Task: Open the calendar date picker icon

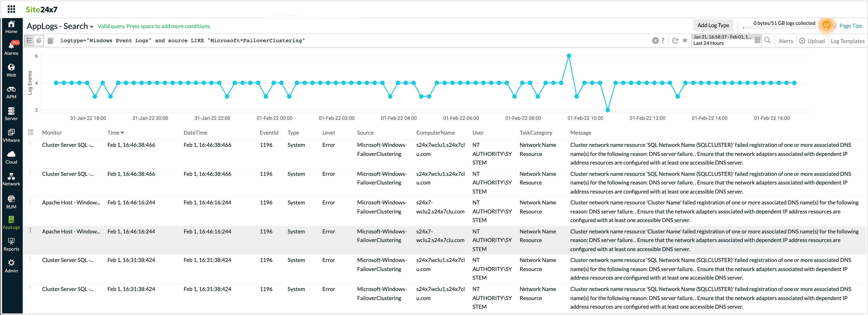Action: [757, 40]
